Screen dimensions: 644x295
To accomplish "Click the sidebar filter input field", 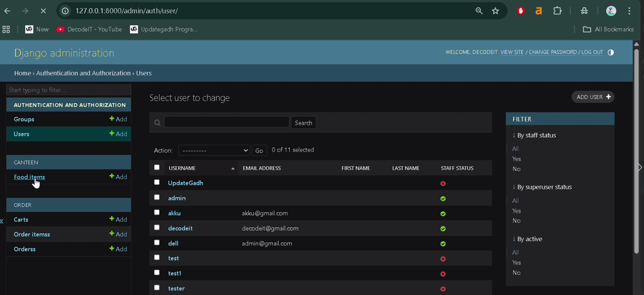I will pyautogui.click(x=69, y=90).
